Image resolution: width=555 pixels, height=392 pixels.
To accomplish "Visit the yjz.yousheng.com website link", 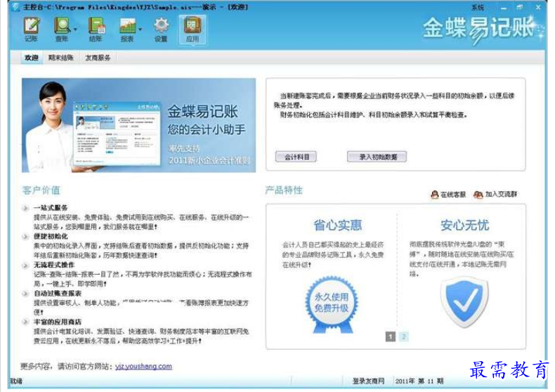I will (143, 367).
